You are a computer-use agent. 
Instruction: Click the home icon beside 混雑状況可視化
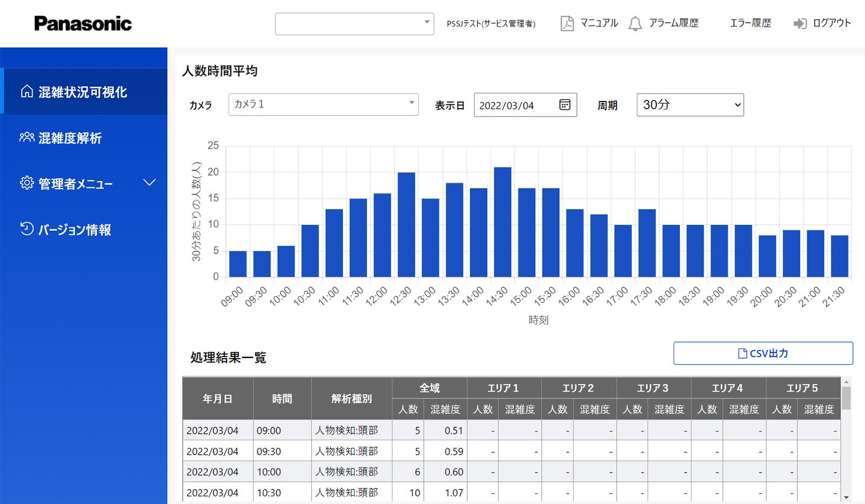[26, 91]
